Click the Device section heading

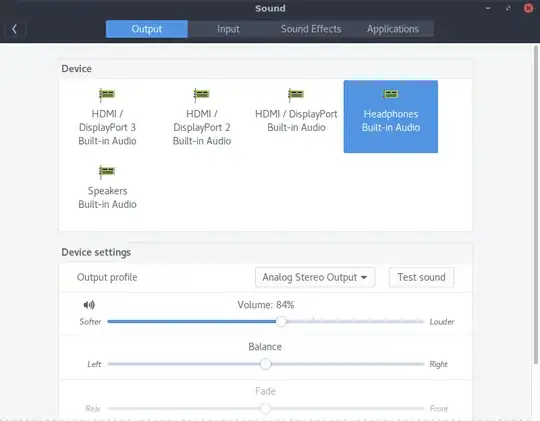point(76,69)
